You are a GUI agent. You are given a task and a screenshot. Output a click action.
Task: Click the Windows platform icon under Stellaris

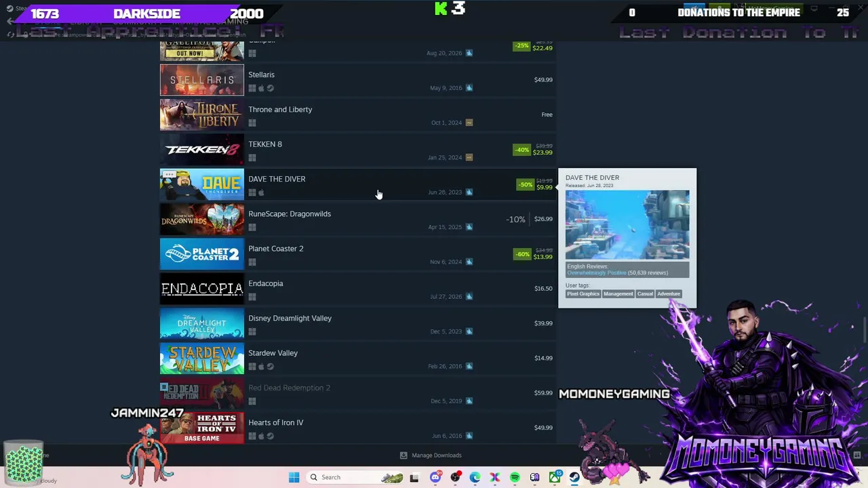[252, 88]
